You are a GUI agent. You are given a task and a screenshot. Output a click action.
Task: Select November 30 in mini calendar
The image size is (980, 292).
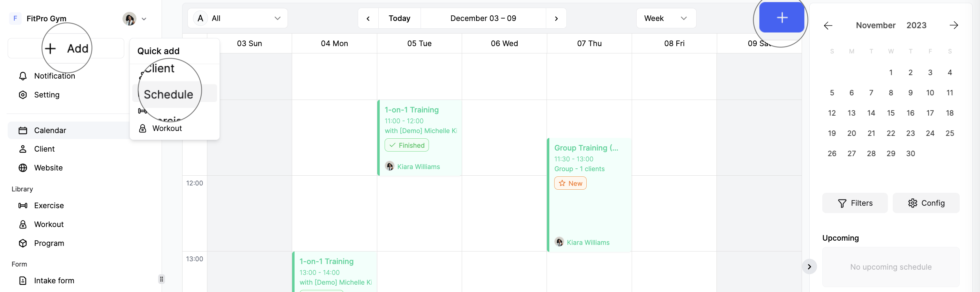pos(911,153)
